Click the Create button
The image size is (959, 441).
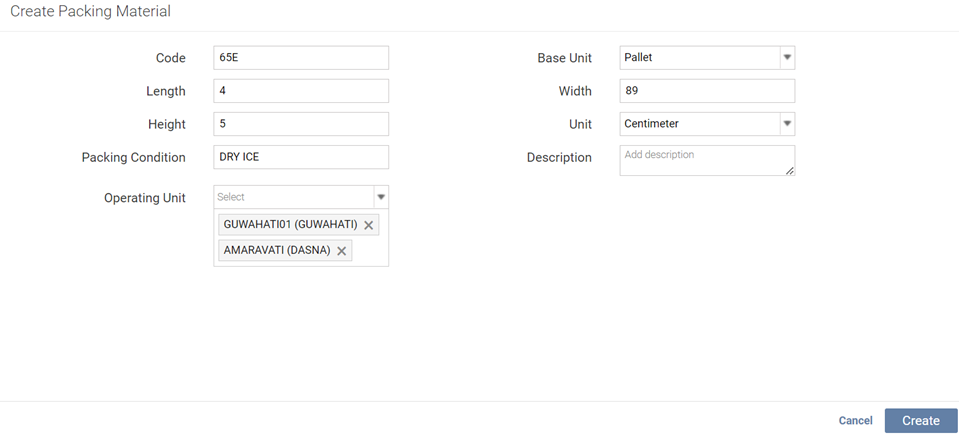click(920, 421)
